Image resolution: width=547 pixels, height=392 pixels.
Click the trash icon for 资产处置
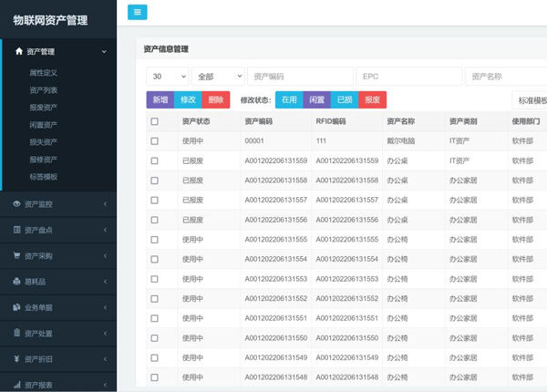tap(16, 334)
